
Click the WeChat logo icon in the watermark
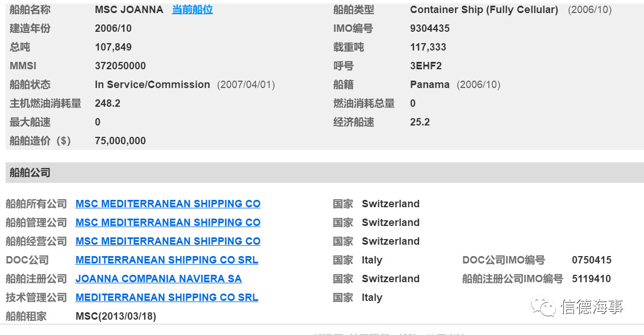[x=543, y=306]
